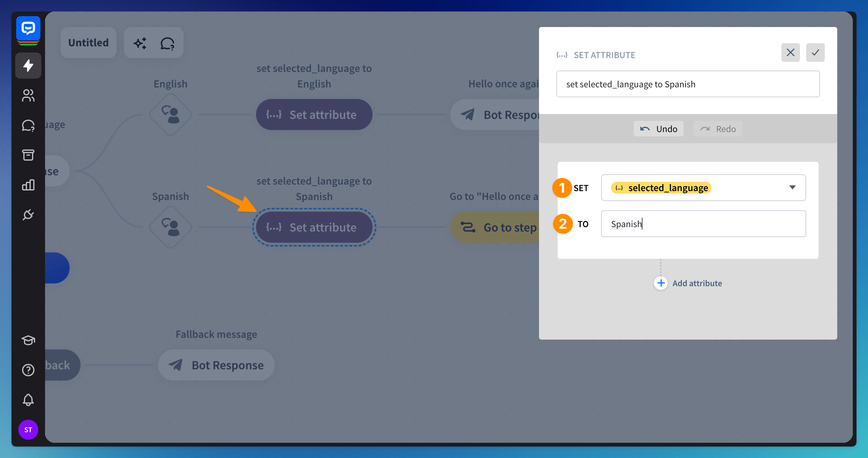The image size is (868, 458).
Task: Open the graduation cap Academy icon
Action: 28,340
